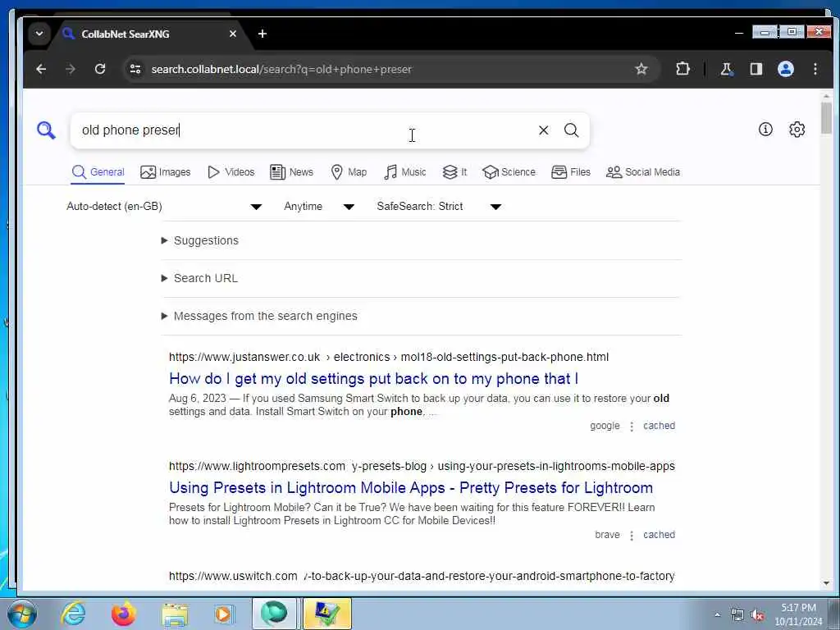This screenshot has height=630, width=840.
Task: Open the Chrome profile avatar
Action: (785, 69)
